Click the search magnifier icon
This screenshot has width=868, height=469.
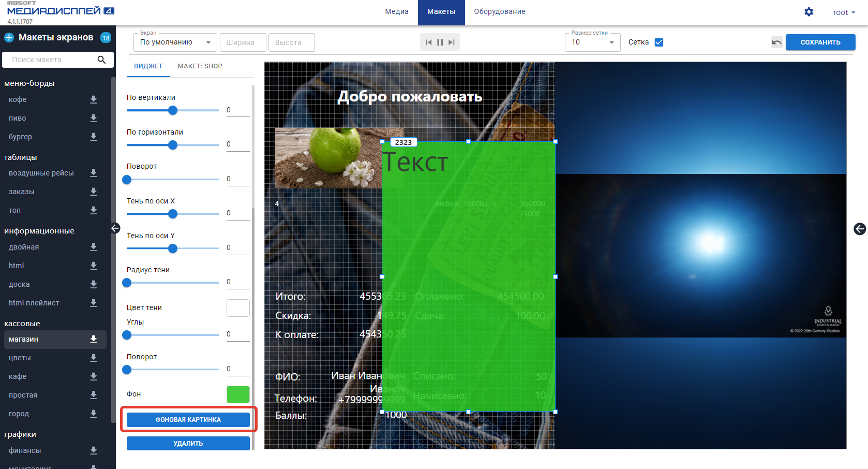[102, 60]
